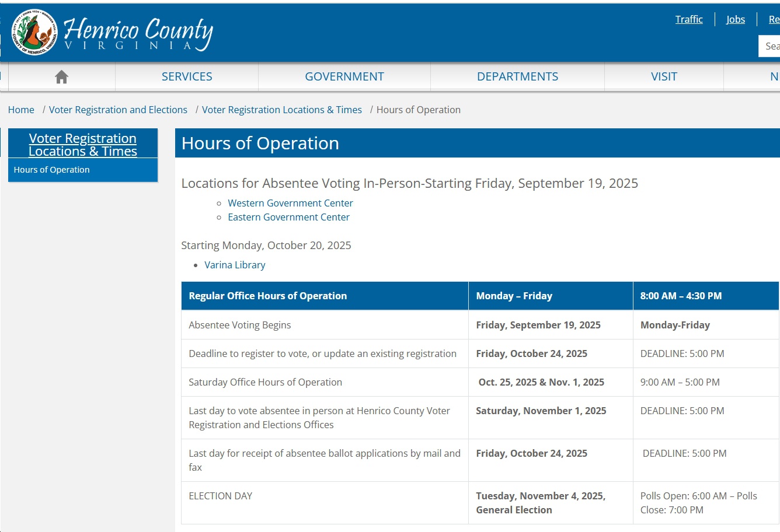Screen dimensions: 780x532
Task: Open the Western Government Center link
Action: 290,203
